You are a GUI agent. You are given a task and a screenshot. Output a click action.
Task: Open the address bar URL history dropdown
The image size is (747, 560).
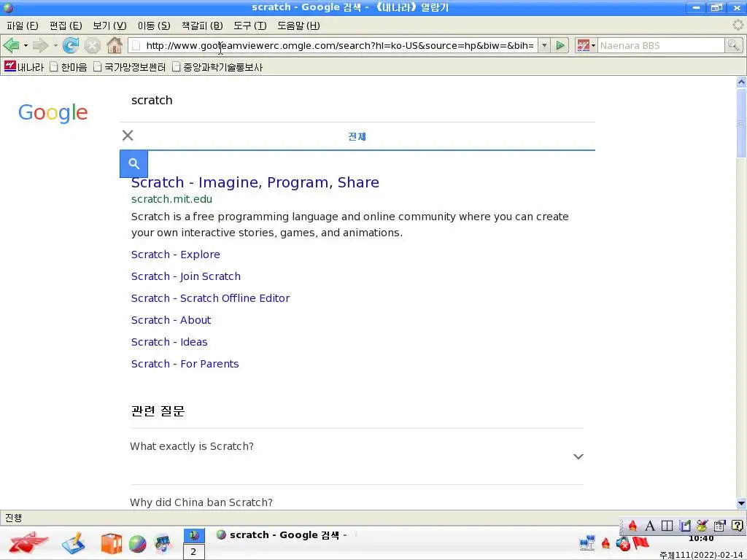click(544, 46)
